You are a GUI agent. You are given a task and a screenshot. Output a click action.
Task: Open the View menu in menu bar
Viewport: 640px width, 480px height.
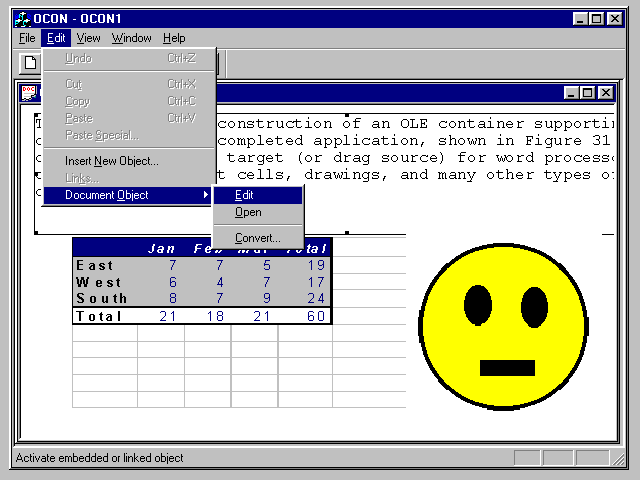click(88, 38)
